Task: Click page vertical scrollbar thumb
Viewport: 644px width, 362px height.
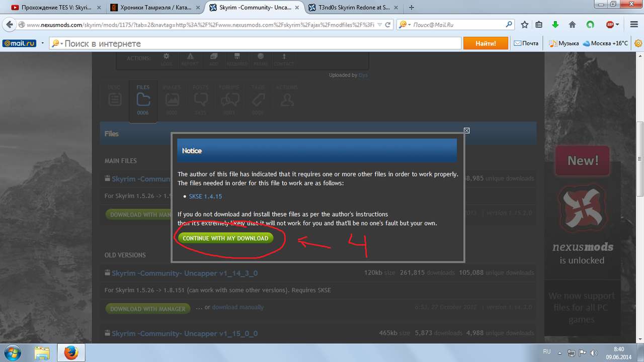Action: pyautogui.click(x=640, y=158)
